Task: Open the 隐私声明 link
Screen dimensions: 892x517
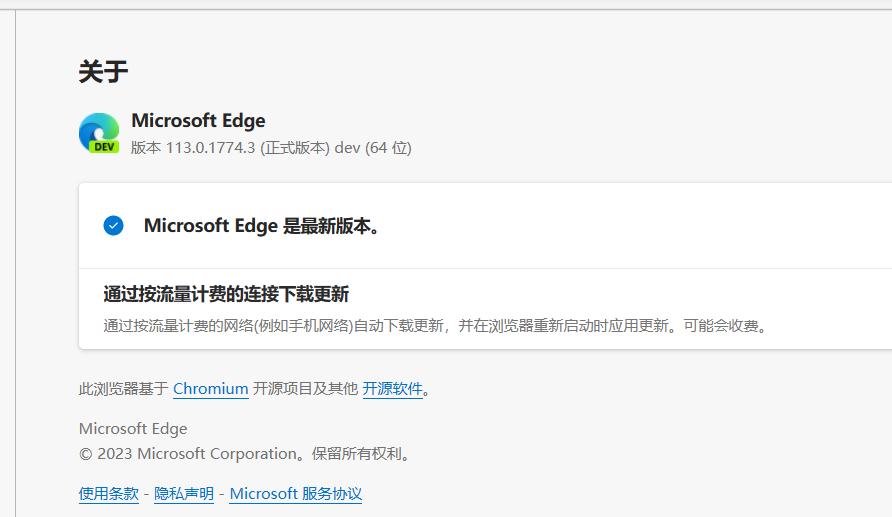Action: click(184, 494)
